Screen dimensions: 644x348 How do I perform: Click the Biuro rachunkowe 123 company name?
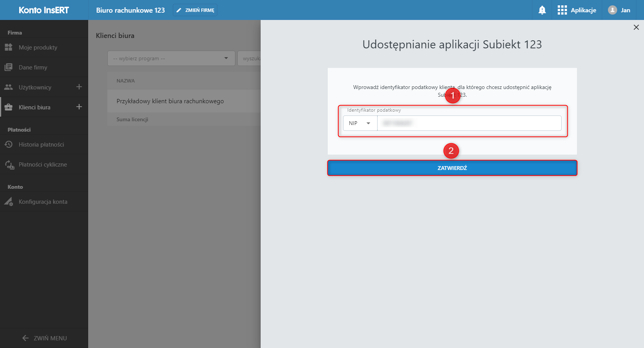click(x=130, y=10)
